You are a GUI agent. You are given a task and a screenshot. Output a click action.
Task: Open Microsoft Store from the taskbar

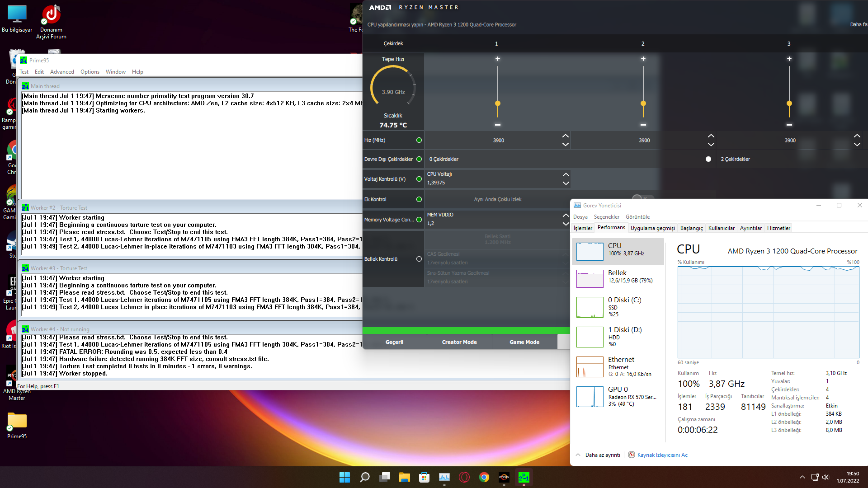424,477
